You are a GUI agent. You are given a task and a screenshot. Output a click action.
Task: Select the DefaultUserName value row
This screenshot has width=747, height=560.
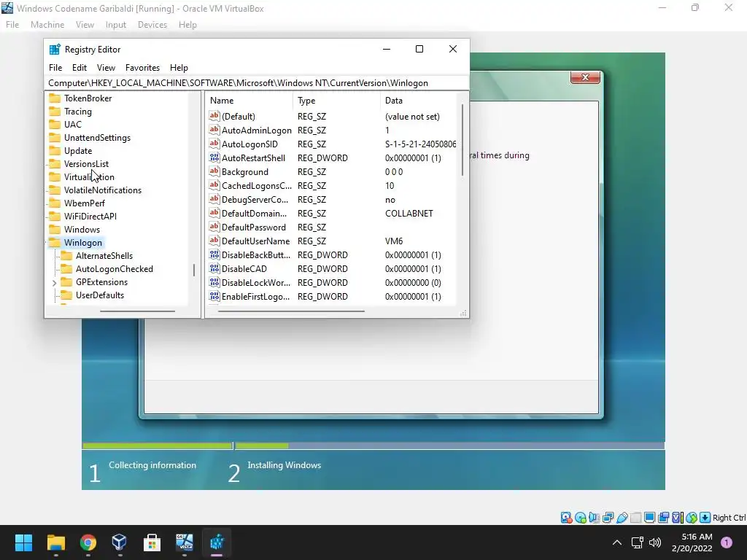[332, 241]
